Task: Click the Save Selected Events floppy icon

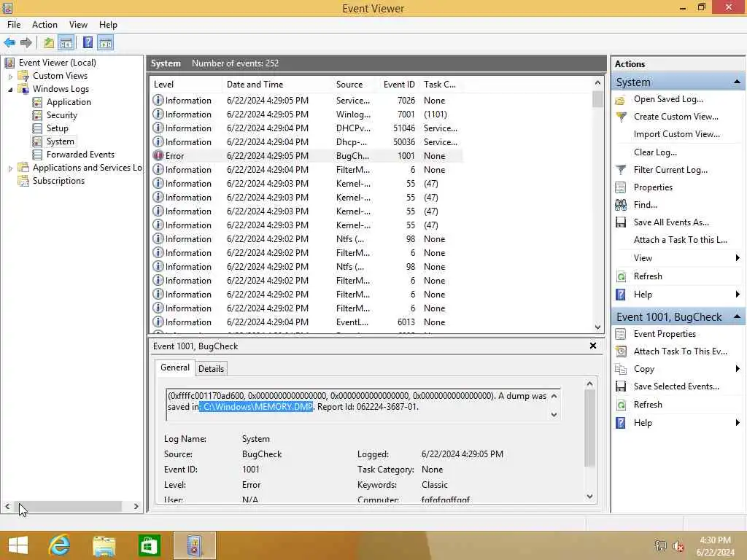Action: point(621,386)
